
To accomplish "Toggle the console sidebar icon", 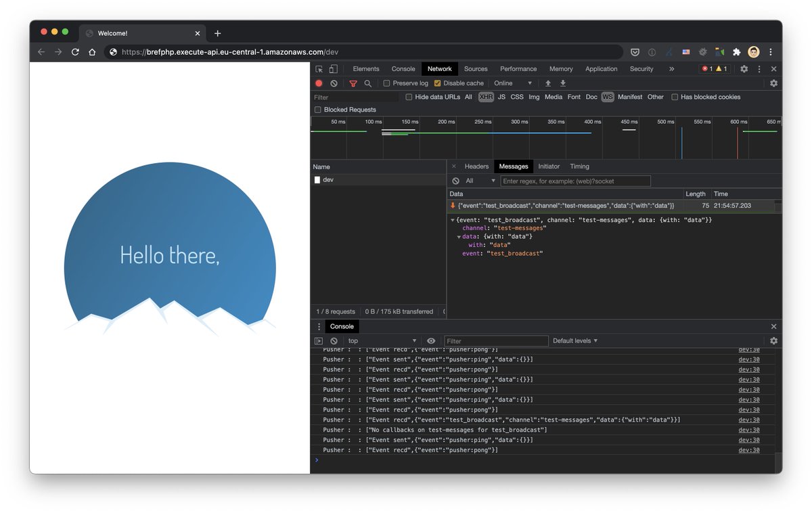I will tap(319, 341).
